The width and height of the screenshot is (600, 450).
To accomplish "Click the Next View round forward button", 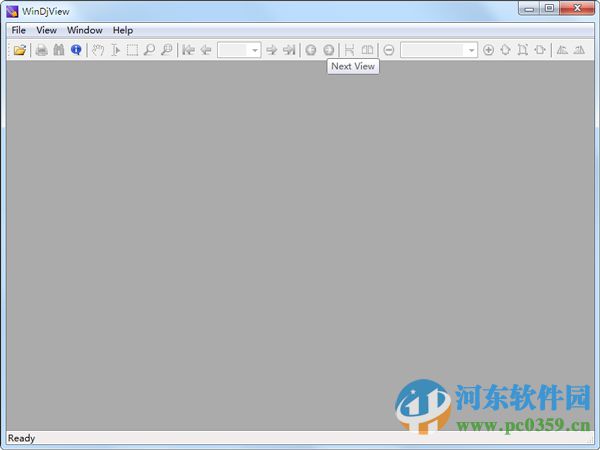I will [328, 50].
